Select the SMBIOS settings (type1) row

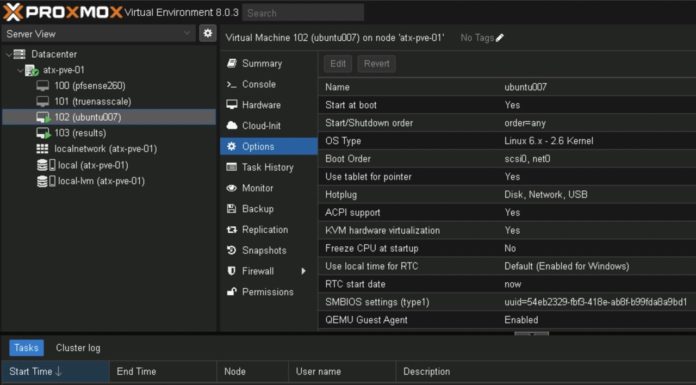507,302
